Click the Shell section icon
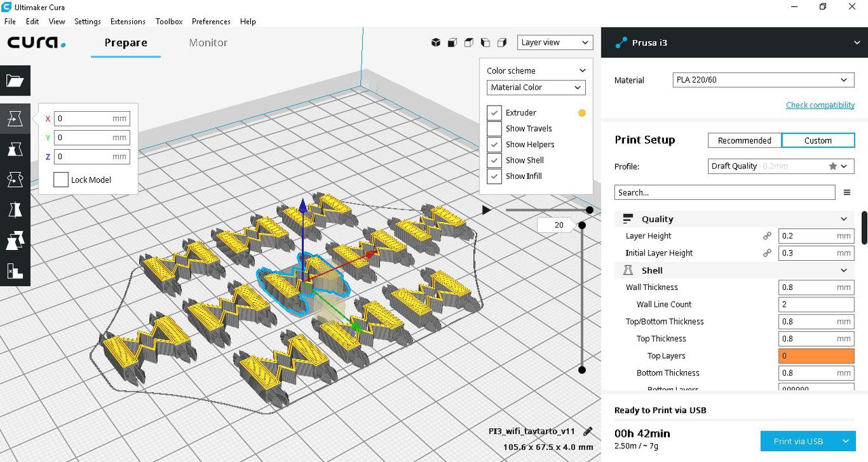Viewport: 868px width, 462px height. point(627,270)
